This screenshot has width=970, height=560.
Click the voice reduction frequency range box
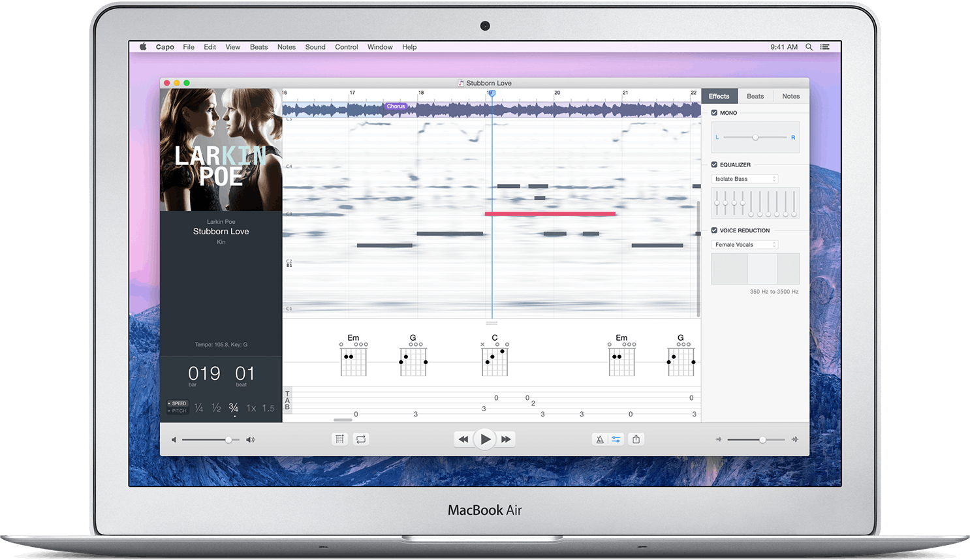(x=755, y=269)
